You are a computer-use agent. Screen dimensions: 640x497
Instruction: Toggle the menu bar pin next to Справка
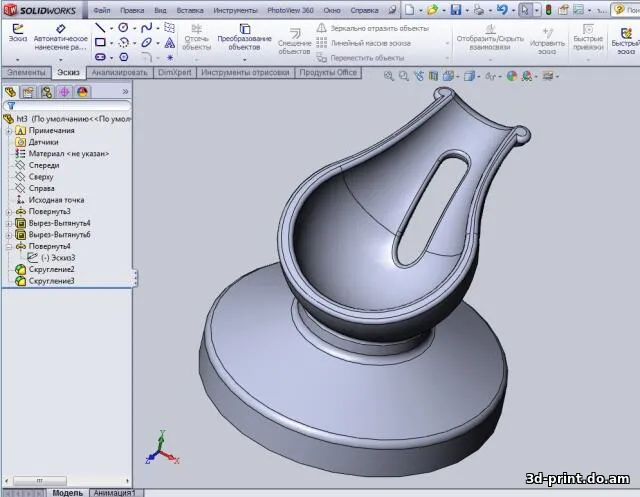[x=392, y=9]
